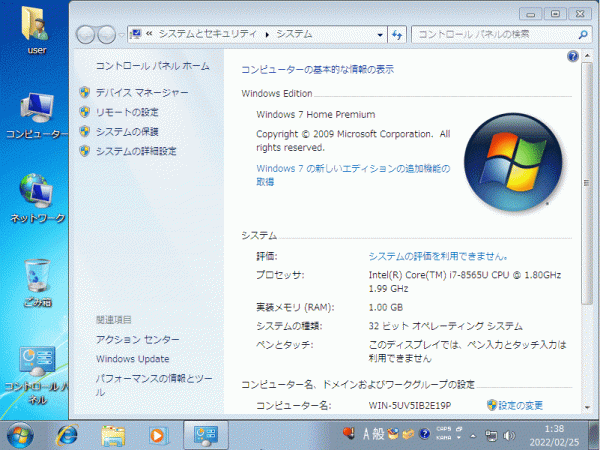Open the Windows Start orb
This screenshot has width=600, height=450.
click(20, 435)
